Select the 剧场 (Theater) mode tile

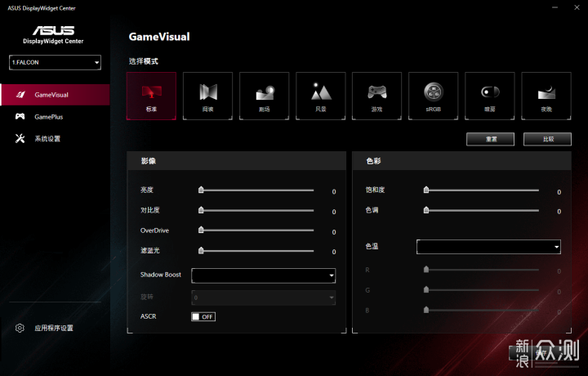[x=265, y=96]
